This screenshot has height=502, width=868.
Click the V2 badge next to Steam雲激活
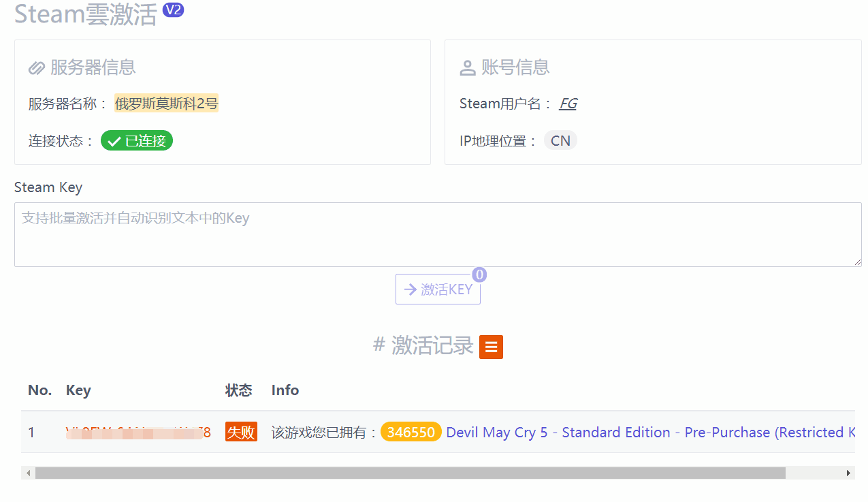pos(174,10)
